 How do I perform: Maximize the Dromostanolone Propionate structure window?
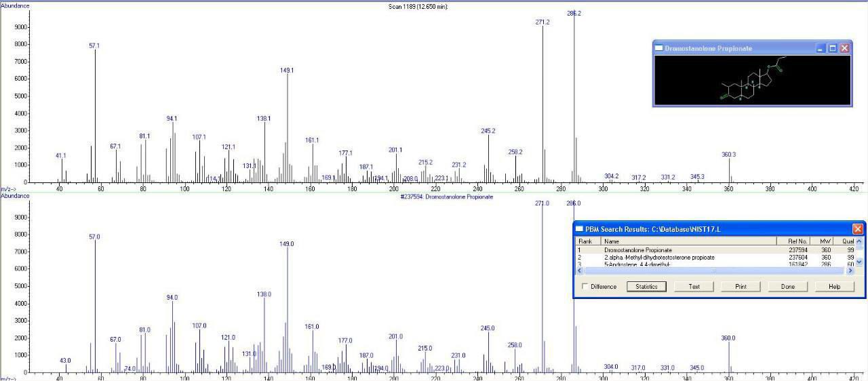(x=833, y=48)
